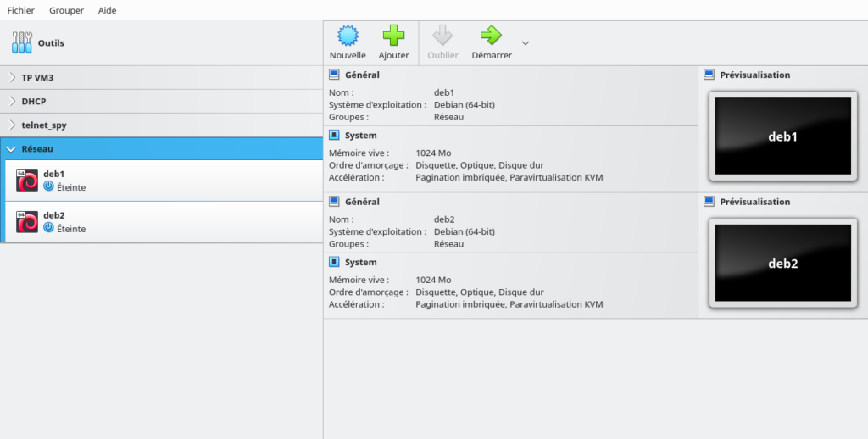Click the Outils tools icon

pos(22,42)
